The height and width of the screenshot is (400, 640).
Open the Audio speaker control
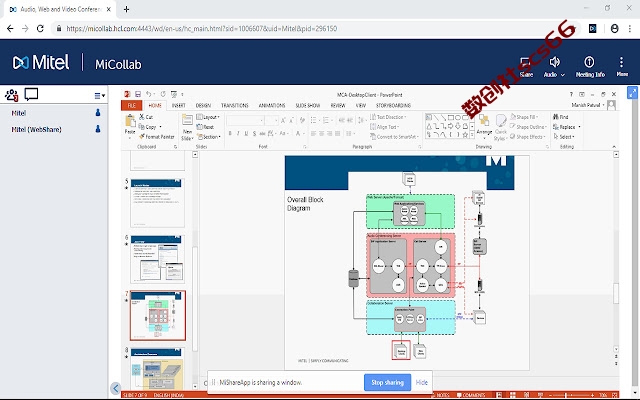click(x=554, y=67)
